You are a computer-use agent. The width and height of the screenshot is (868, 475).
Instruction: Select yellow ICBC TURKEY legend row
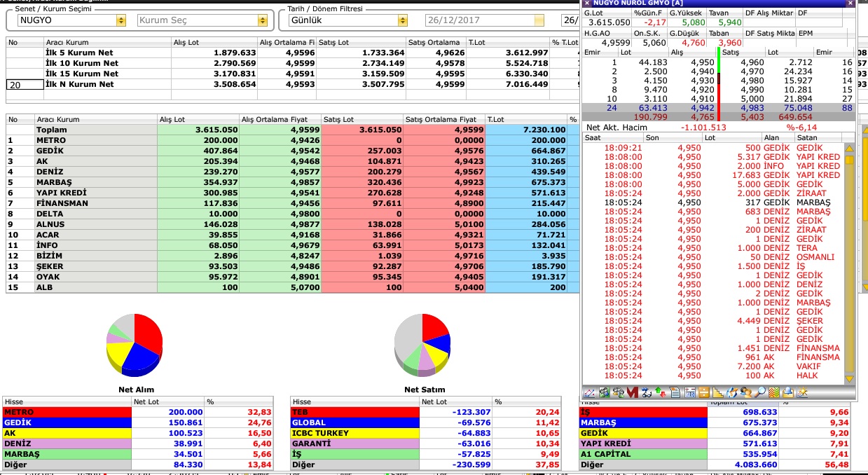point(425,434)
